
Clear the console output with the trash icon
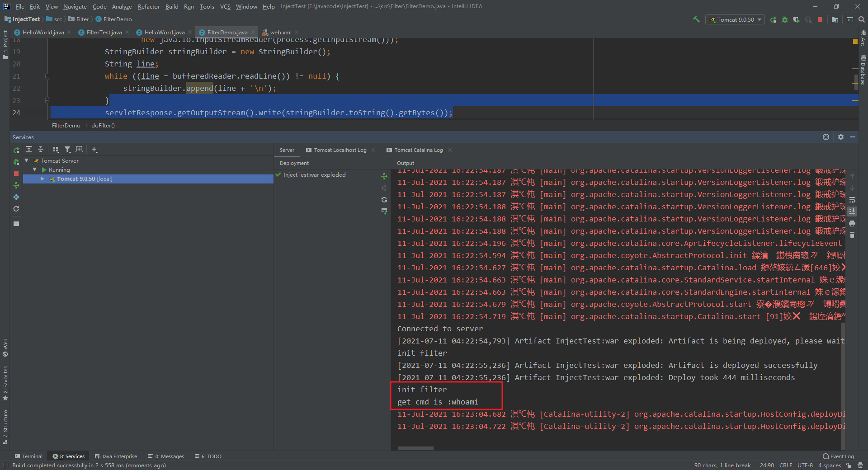852,235
